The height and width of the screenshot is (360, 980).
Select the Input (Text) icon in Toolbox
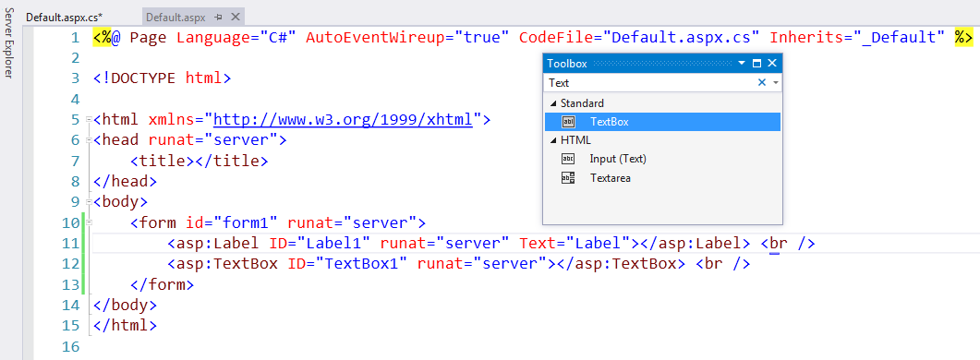(x=568, y=159)
